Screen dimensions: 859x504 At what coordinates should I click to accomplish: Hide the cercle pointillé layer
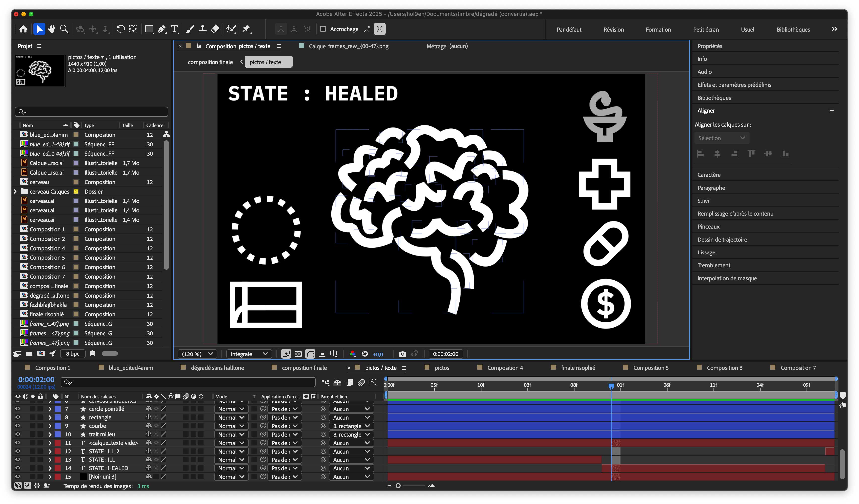click(x=18, y=409)
